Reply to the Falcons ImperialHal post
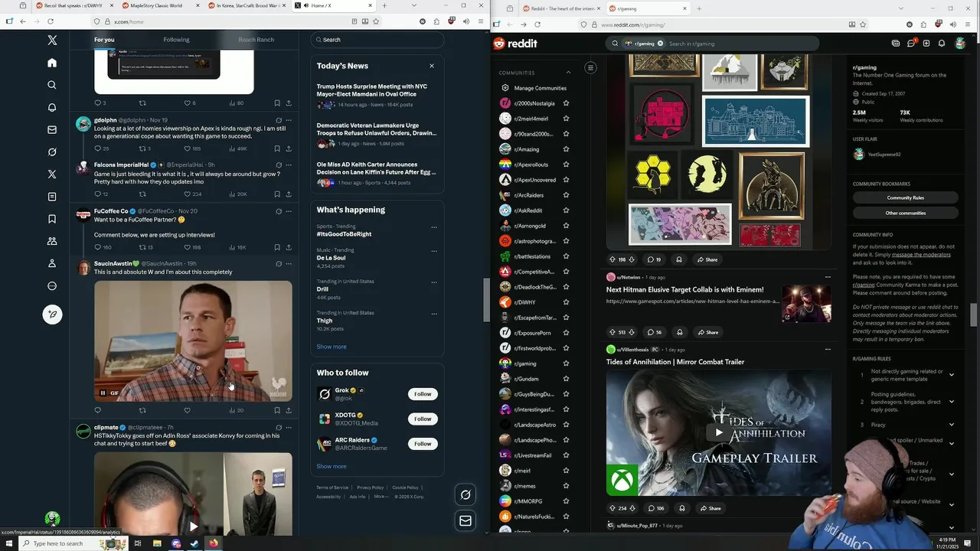The height and width of the screenshot is (551, 980). (97, 194)
